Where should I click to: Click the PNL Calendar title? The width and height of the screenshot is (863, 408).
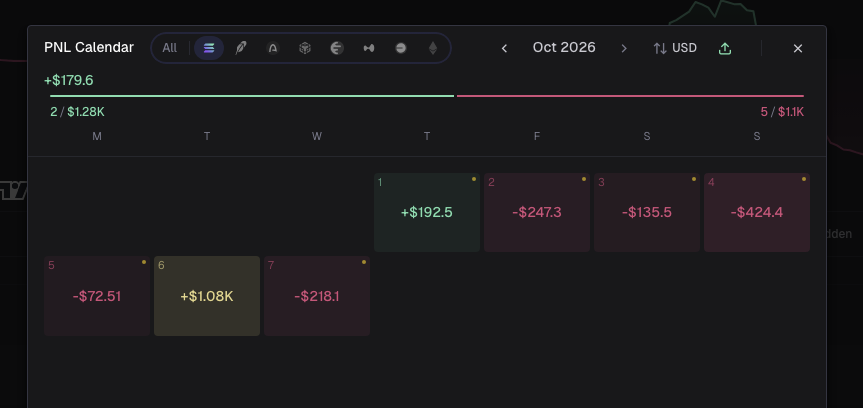89,48
